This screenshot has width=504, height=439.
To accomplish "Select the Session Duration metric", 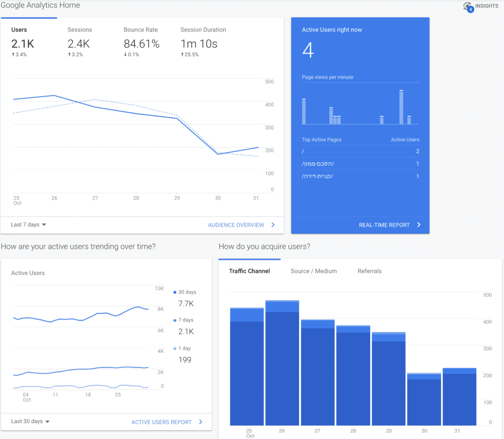I will (203, 42).
